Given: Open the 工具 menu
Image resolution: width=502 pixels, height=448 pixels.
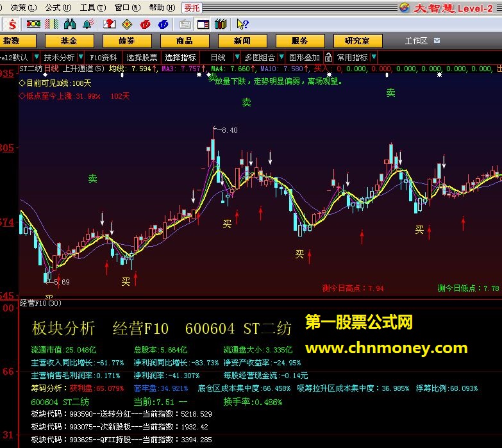Looking at the screenshot, I should [x=93, y=7].
